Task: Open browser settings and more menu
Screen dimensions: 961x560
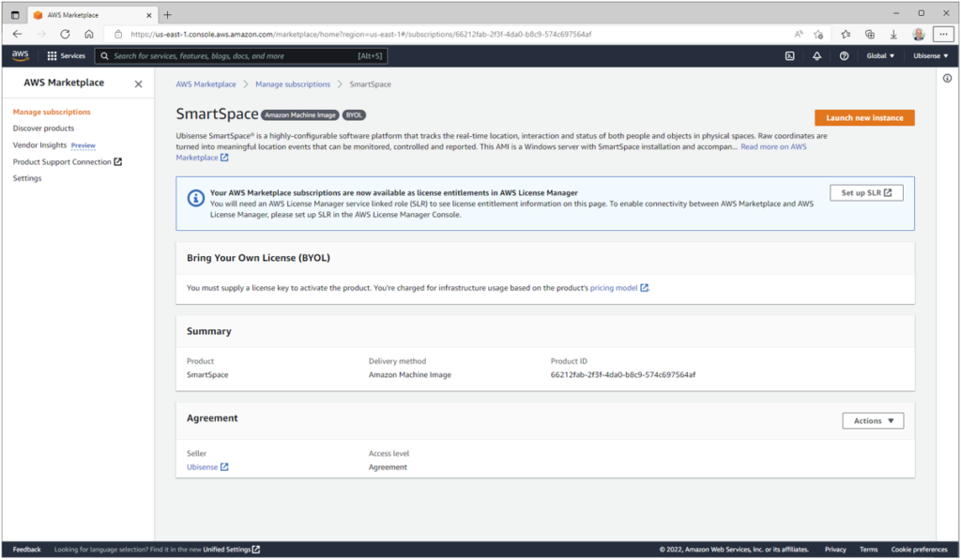Action: point(943,35)
